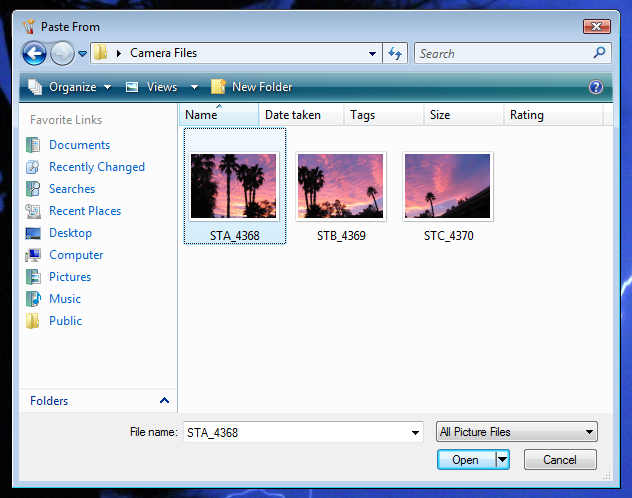The width and height of the screenshot is (632, 498).
Task: Select Camera Files in address bar
Action: point(163,53)
